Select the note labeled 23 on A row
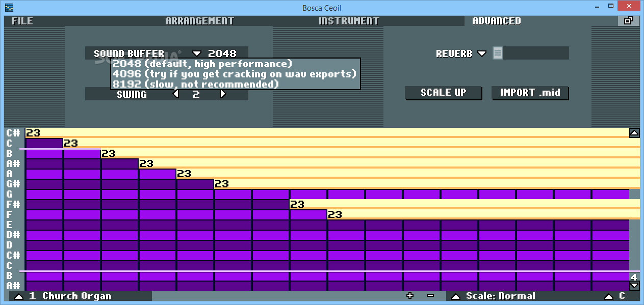Image resolution: width=644 pixels, height=305 pixels. click(408, 174)
